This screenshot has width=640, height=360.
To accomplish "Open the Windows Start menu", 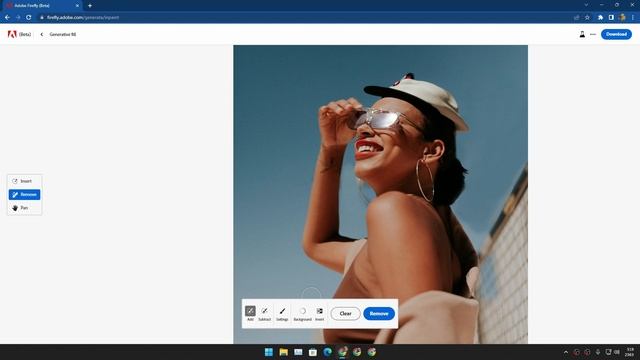I will [x=269, y=352].
